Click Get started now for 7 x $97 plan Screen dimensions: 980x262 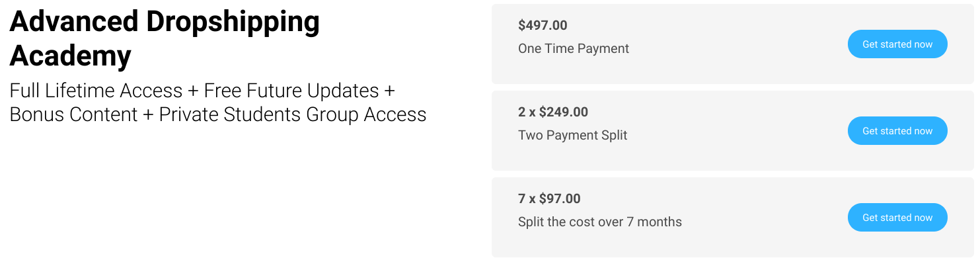click(897, 218)
